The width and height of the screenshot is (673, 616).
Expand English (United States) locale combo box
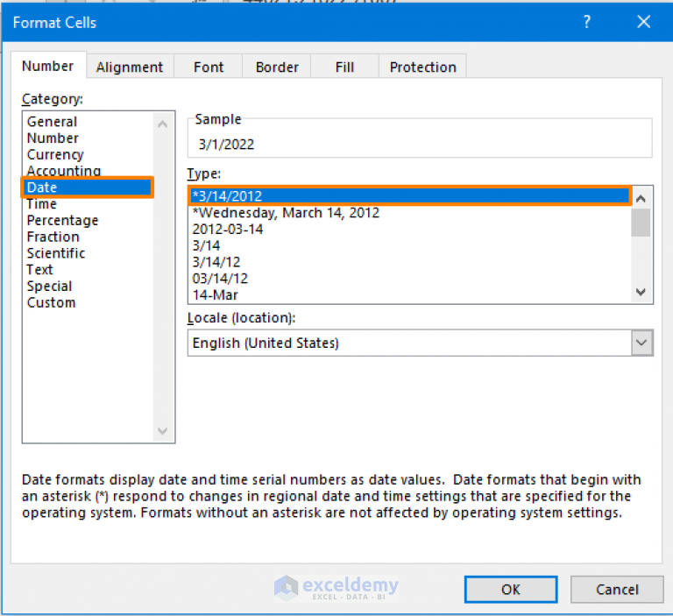(x=421, y=343)
